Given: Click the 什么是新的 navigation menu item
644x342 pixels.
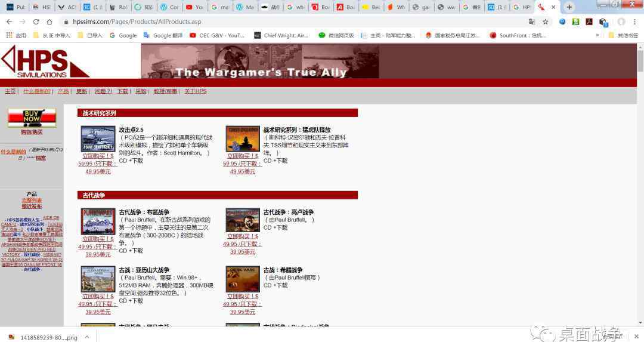Looking at the screenshot, I should click(36, 91).
